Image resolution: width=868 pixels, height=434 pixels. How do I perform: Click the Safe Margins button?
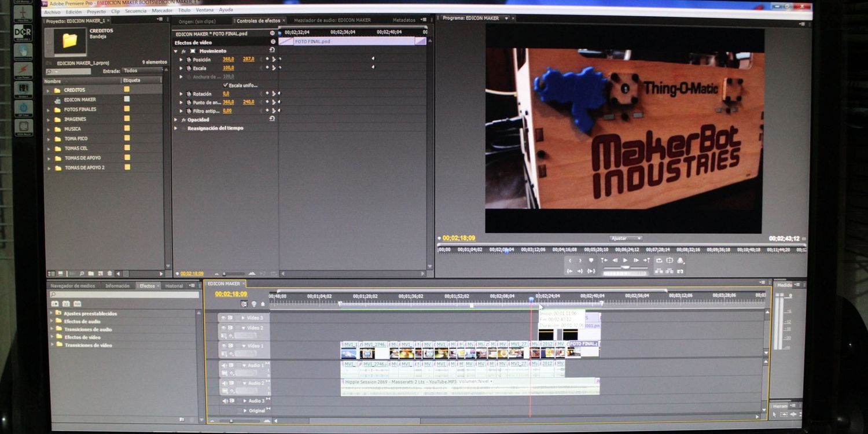tap(670, 260)
